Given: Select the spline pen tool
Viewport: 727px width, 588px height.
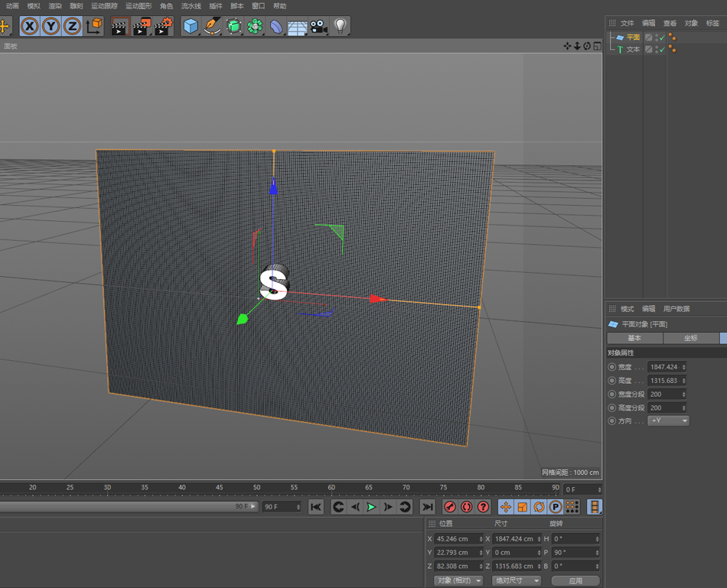Looking at the screenshot, I should coord(212,27).
